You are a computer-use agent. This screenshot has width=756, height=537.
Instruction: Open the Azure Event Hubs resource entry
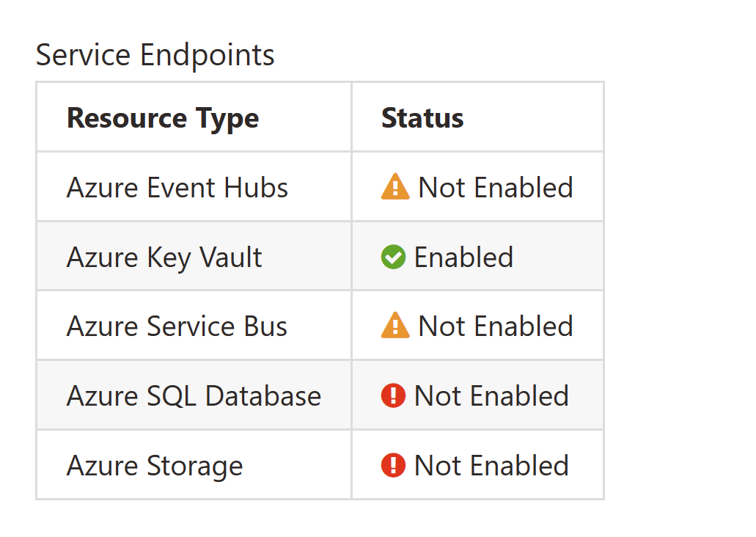click(x=177, y=188)
